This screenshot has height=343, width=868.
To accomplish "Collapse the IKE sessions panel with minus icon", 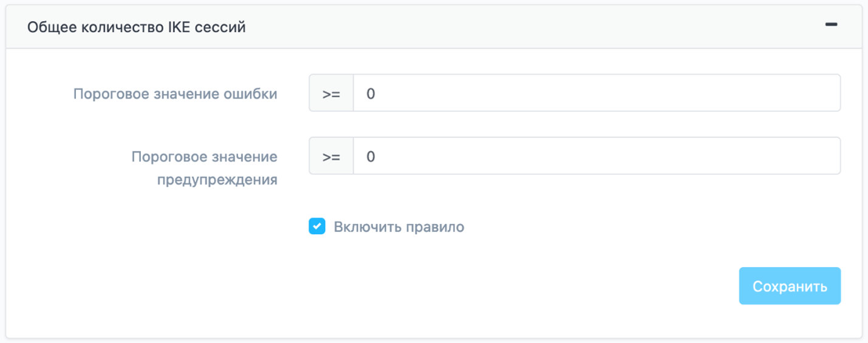I will click(831, 25).
